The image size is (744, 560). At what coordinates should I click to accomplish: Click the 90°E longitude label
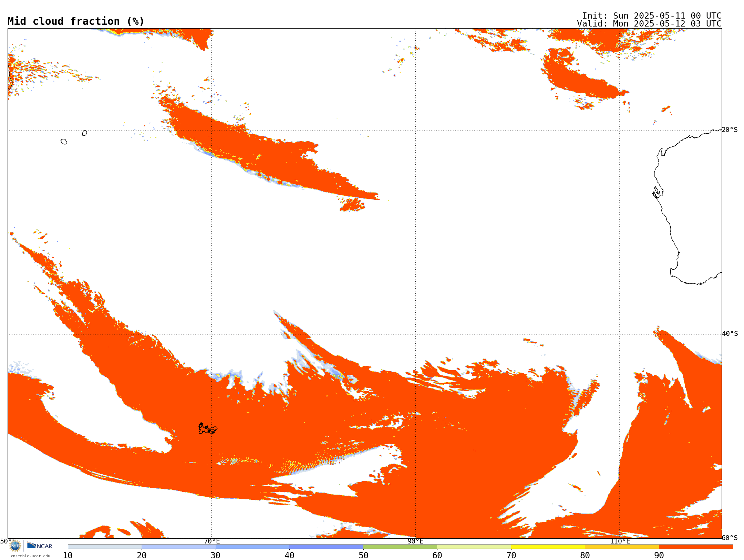pyautogui.click(x=415, y=541)
